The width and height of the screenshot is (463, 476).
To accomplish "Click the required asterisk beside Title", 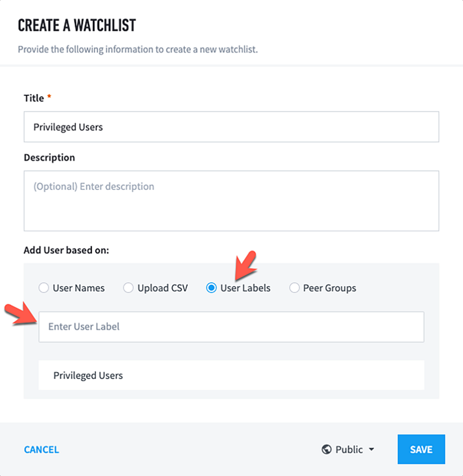I will click(49, 96).
